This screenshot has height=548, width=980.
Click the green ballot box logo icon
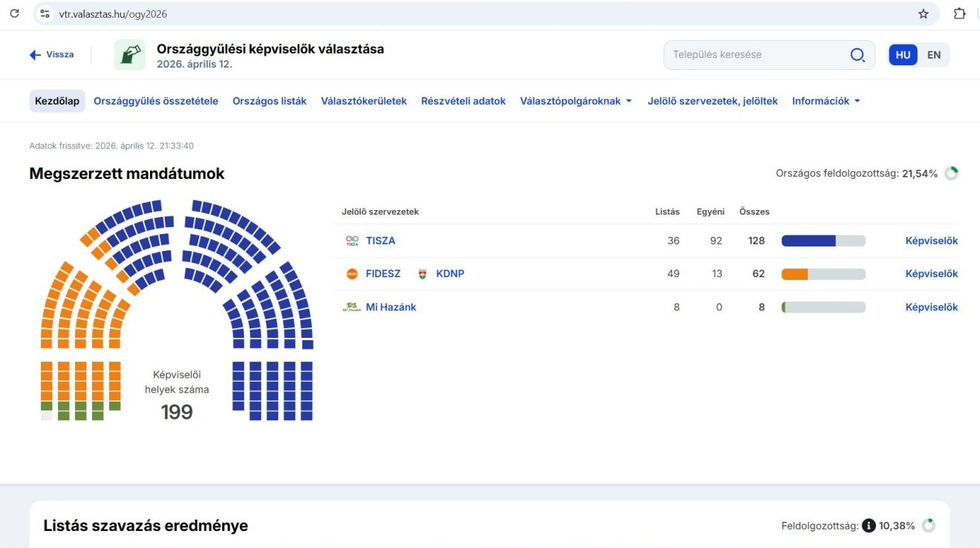(130, 55)
